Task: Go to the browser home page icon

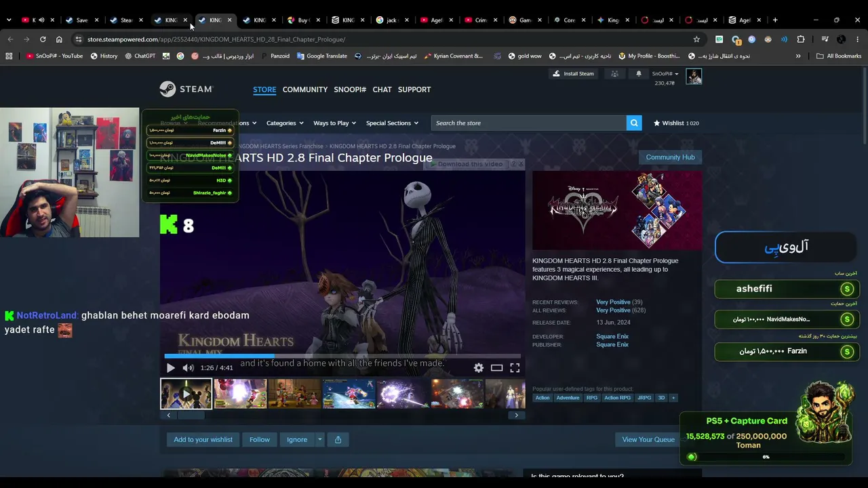Action: pyautogui.click(x=59, y=39)
